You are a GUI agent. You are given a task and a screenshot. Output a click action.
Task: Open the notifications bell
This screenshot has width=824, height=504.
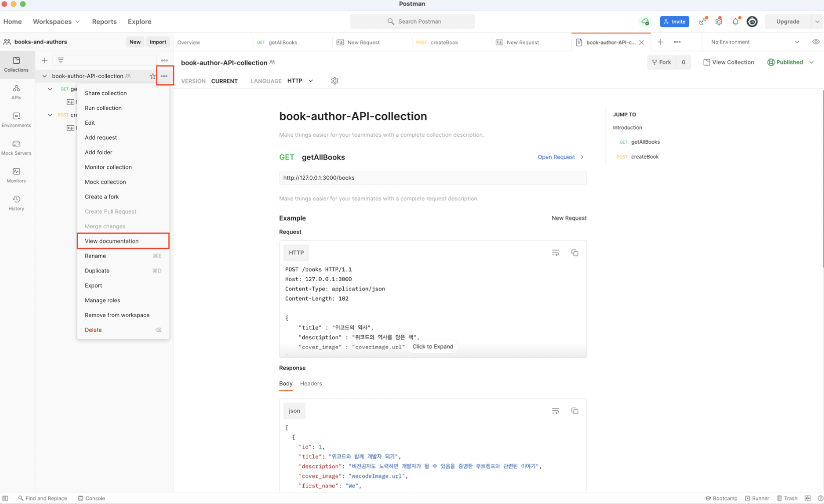coord(735,22)
